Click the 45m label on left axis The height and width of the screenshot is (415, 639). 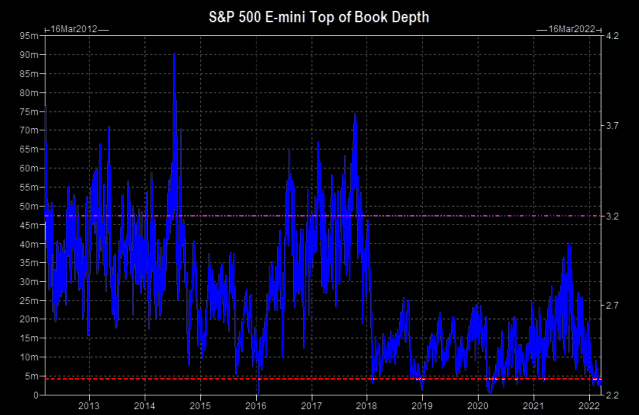pyautogui.click(x=29, y=225)
